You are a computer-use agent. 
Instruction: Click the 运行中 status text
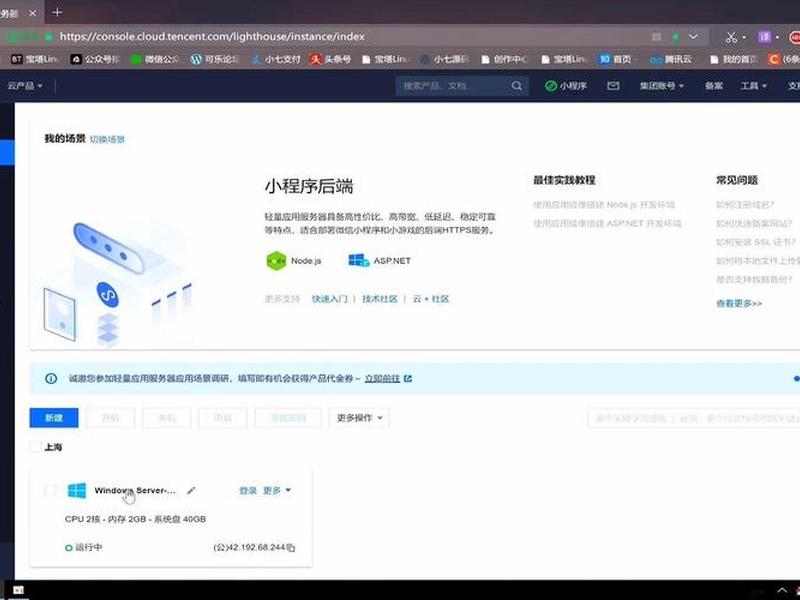click(x=89, y=547)
